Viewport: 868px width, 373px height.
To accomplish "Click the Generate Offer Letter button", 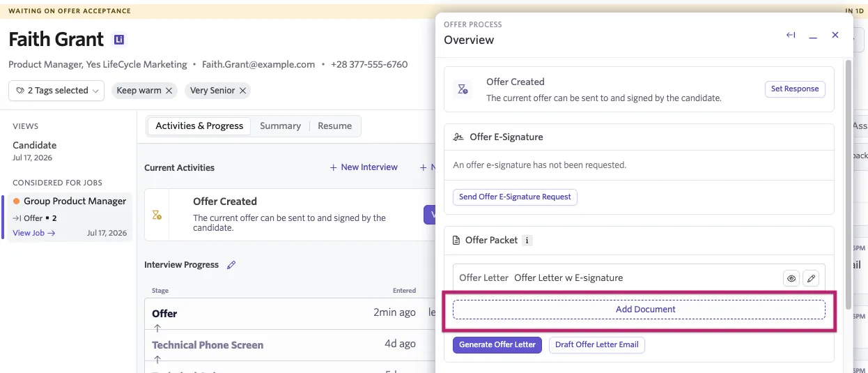I will click(x=497, y=345).
